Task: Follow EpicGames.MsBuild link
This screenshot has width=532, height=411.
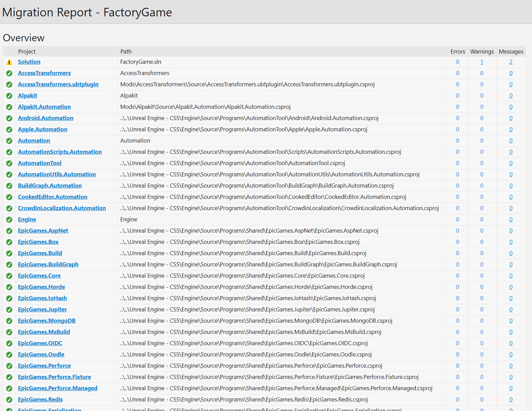Action: coord(44,332)
